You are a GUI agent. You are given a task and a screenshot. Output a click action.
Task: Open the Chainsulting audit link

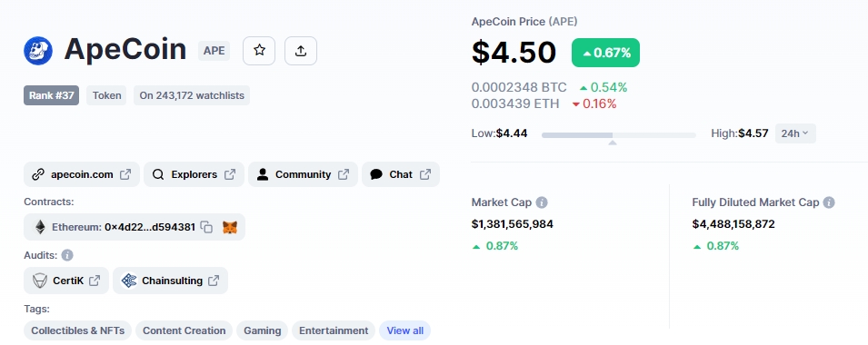[171, 281]
